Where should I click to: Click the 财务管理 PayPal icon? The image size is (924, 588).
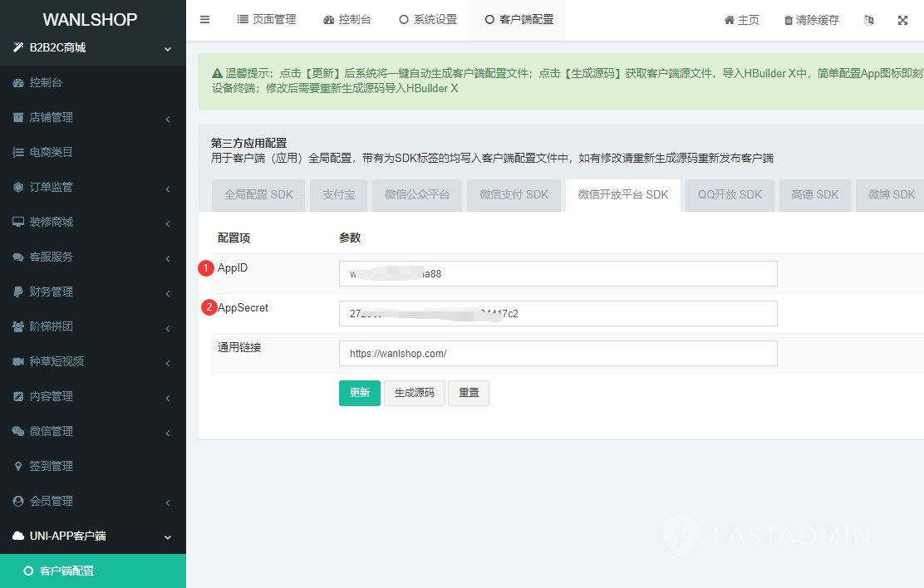(x=18, y=292)
